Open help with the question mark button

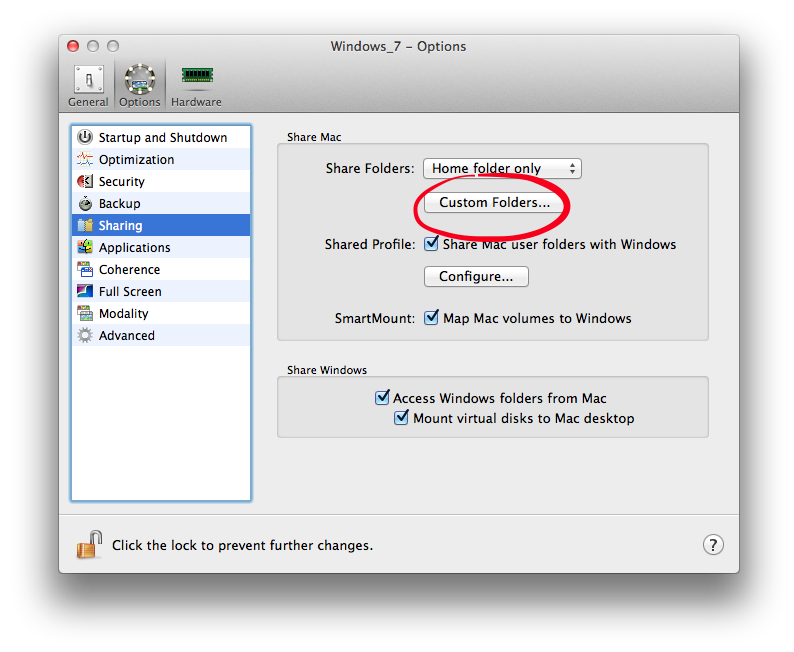click(x=713, y=545)
